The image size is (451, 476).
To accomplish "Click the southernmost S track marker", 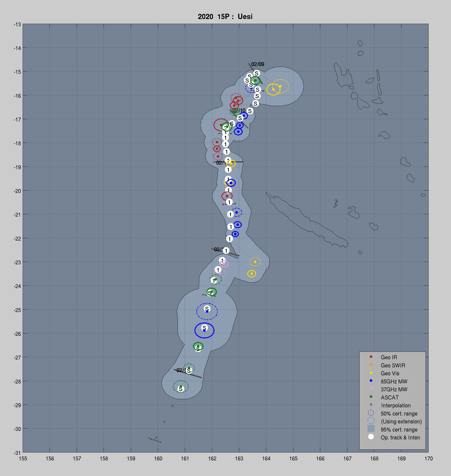I will coord(181,389).
